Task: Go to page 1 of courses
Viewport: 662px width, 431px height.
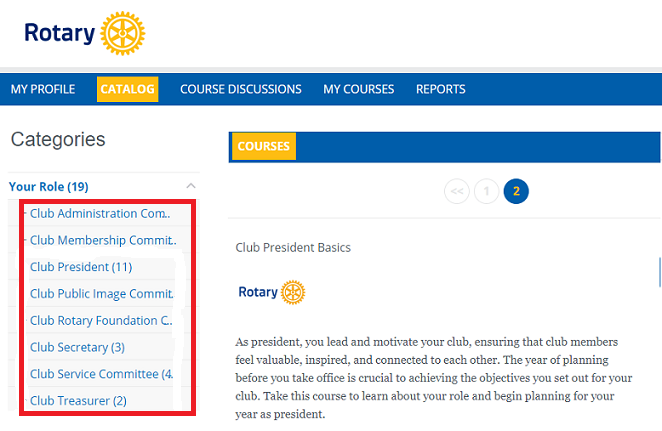Action: pos(486,190)
